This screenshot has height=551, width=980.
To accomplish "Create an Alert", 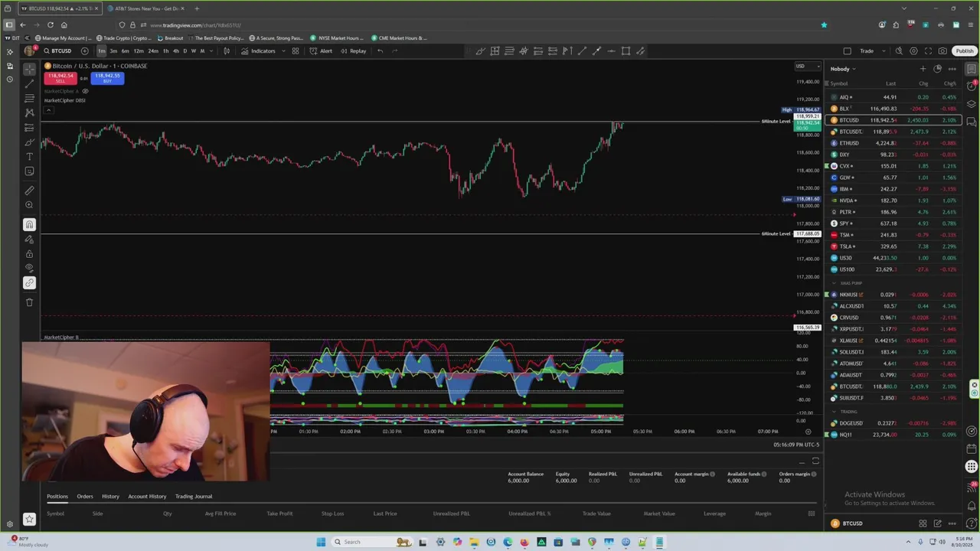I will click(x=321, y=51).
